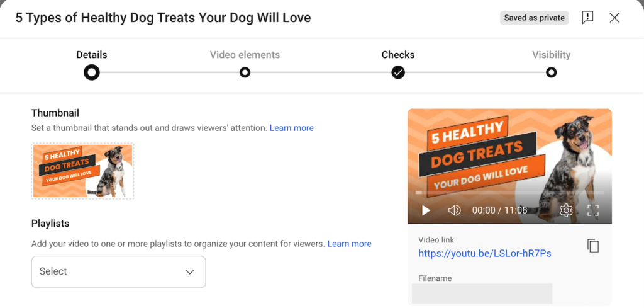Select the Checks step checkmark
The height and width of the screenshot is (308, 644).
398,72
